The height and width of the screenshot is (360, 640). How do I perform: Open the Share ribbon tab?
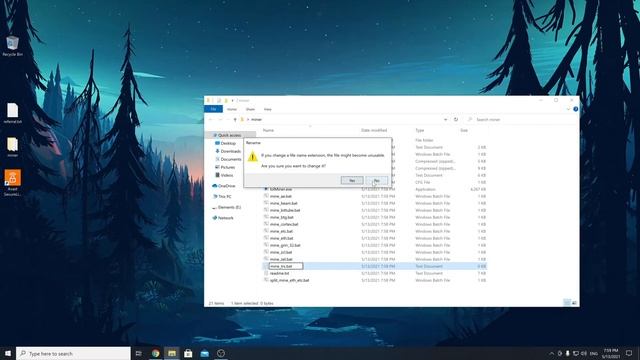tap(250, 109)
